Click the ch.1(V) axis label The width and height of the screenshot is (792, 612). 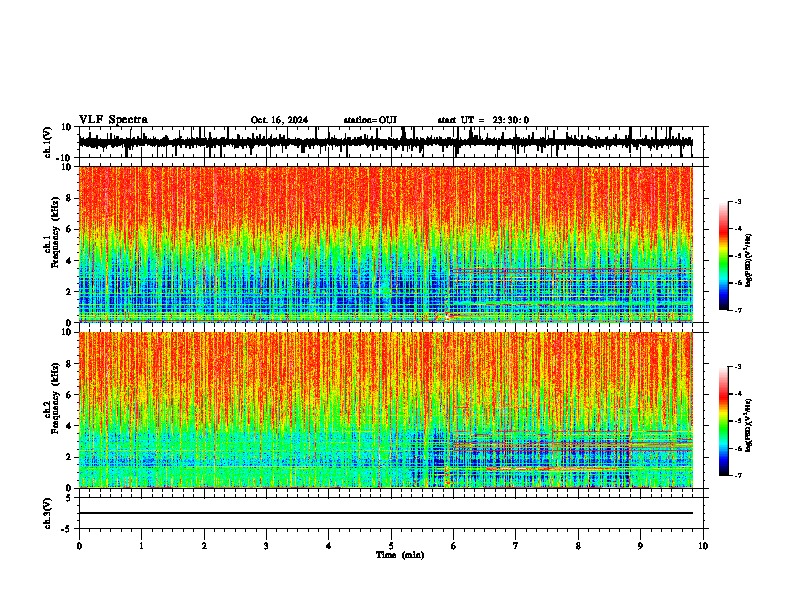(48, 142)
